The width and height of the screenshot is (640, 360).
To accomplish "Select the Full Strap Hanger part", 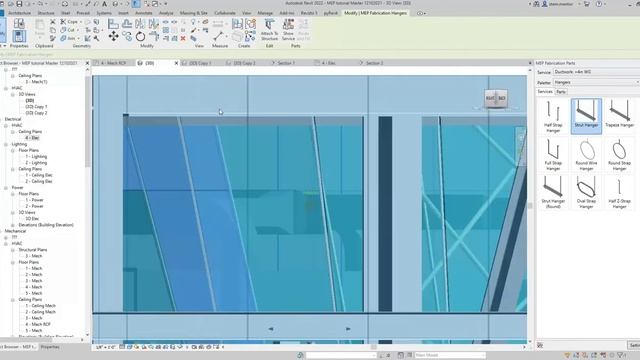I will tap(553, 154).
